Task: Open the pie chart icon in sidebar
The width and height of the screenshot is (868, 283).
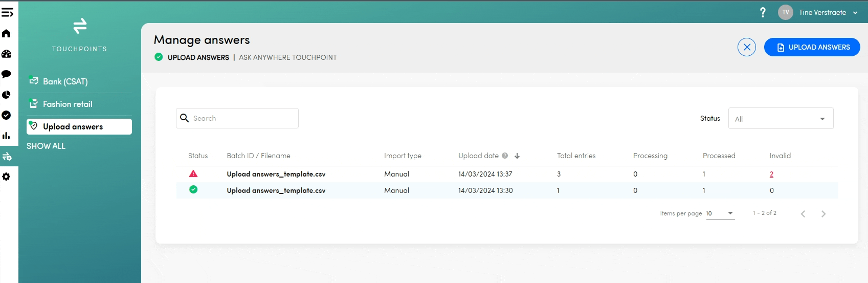Action: point(6,95)
